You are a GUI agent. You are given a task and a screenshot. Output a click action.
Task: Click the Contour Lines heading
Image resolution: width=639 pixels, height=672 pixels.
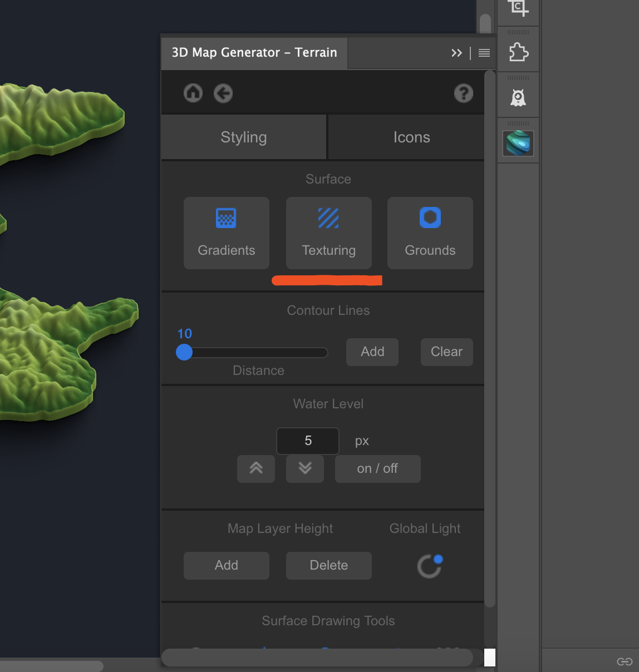[x=328, y=310]
